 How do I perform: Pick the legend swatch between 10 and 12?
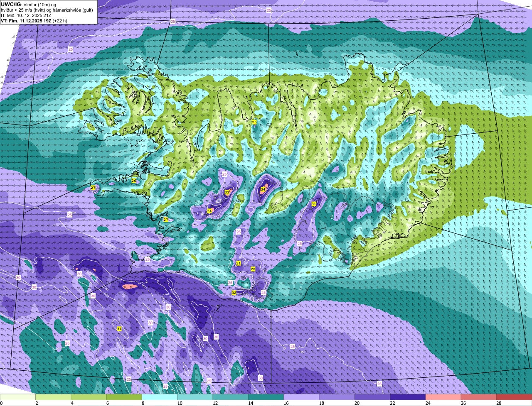[195, 397]
